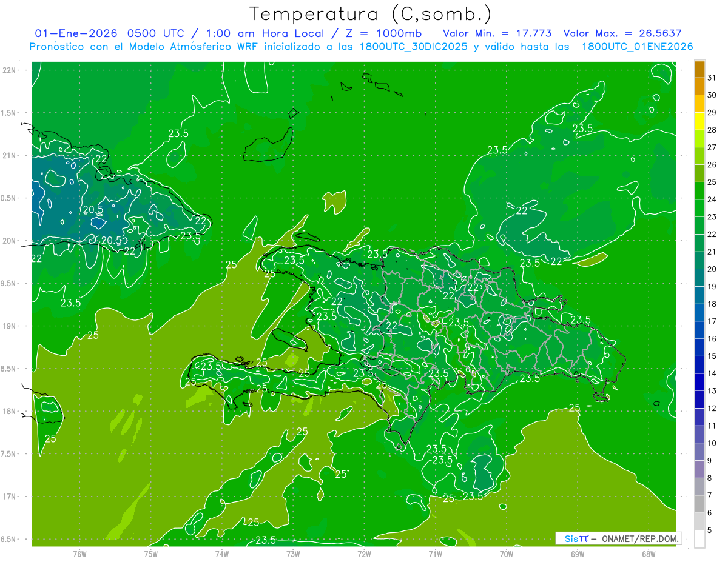Screen dimensions: 728x562
Task: Click the title "Temperatura (C,somb.)"
Action: point(371,15)
